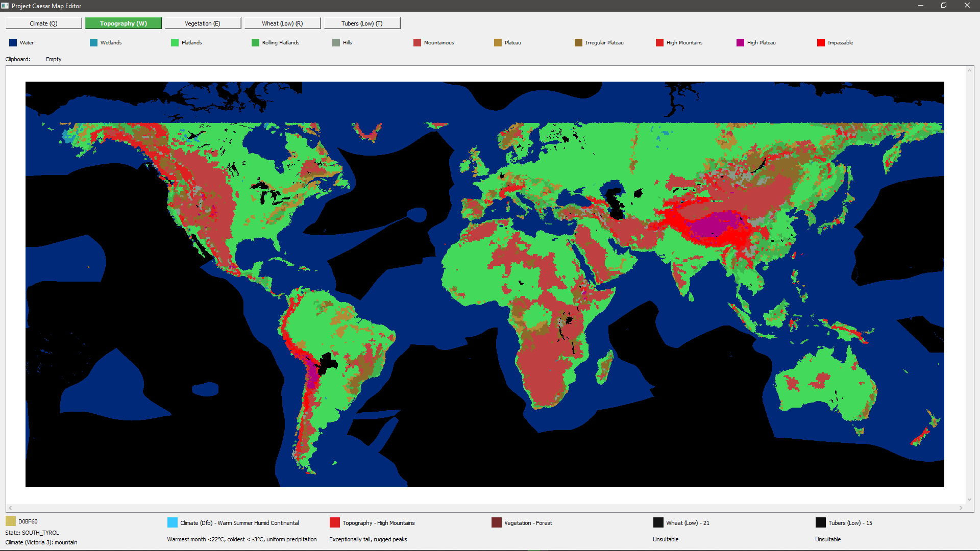Click the Topography High Mountains red swatch
Viewport: 980px width, 551px height.
pos(335,522)
